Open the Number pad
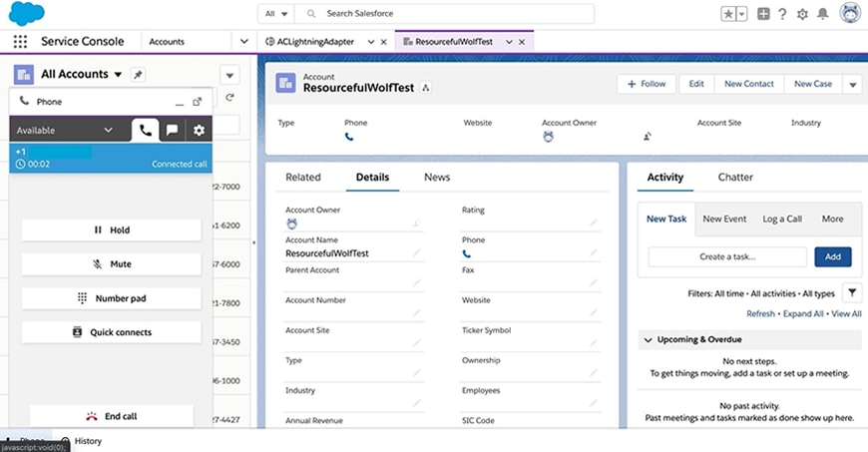This screenshot has height=452, width=868. (x=112, y=298)
